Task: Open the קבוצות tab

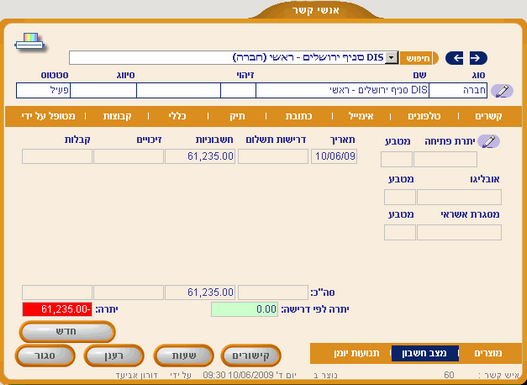Action: (117, 116)
